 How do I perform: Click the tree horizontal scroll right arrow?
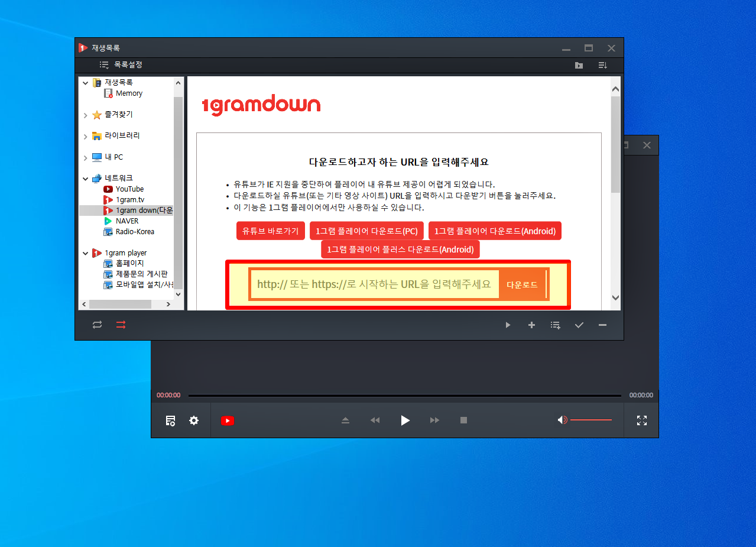pos(168,304)
